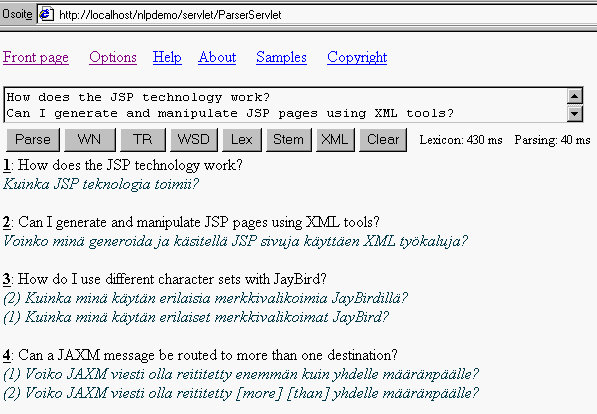Click the WSD button
This screenshot has width=597, height=414.
click(194, 140)
